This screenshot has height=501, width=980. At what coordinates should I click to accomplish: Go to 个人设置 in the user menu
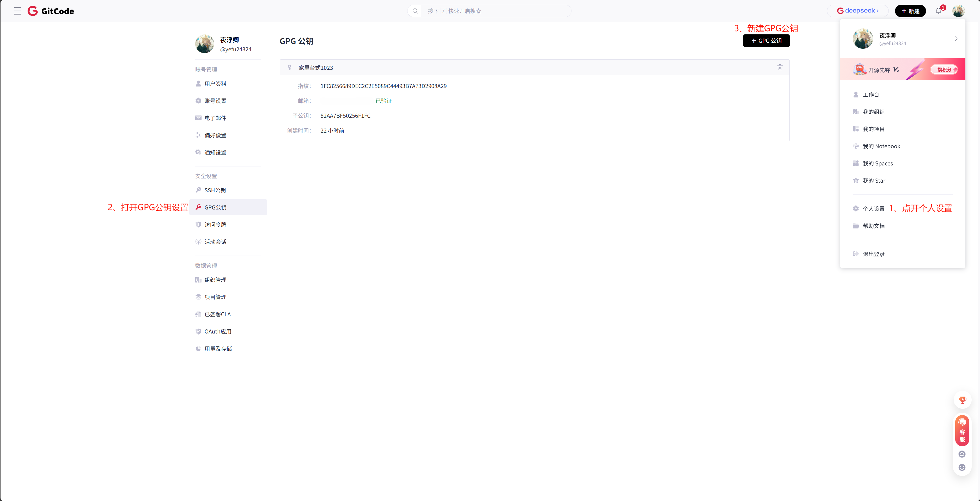pos(873,209)
